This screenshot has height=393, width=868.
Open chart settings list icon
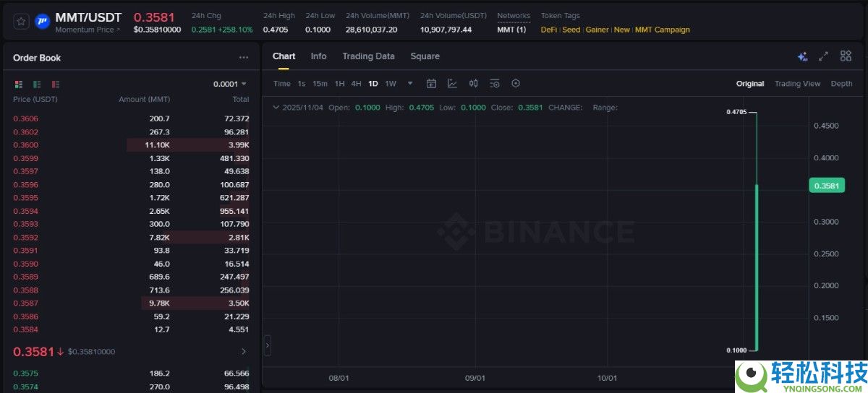pos(495,84)
